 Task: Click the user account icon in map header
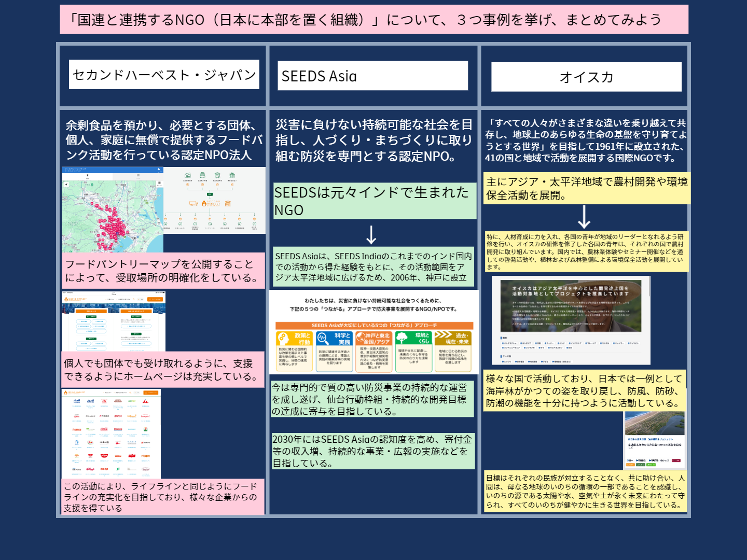click(x=159, y=169)
